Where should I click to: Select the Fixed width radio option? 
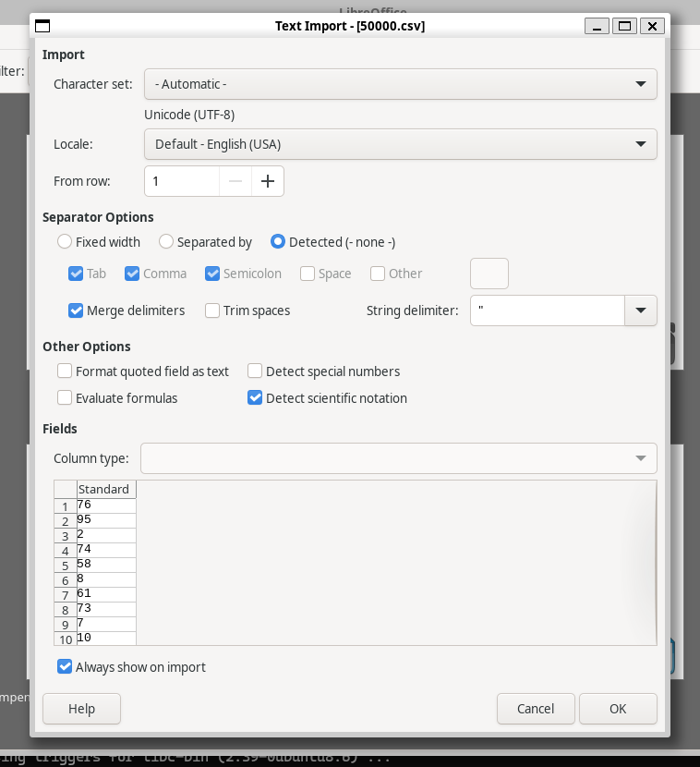point(65,242)
